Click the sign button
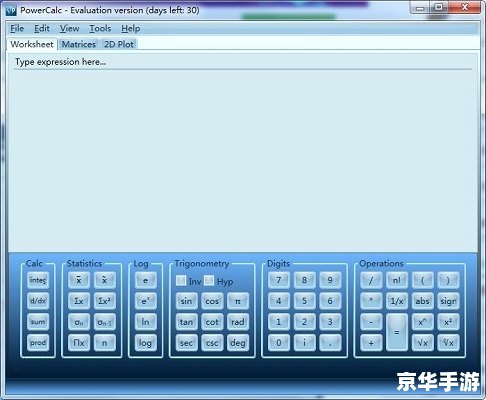 pyautogui.click(x=448, y=301)
